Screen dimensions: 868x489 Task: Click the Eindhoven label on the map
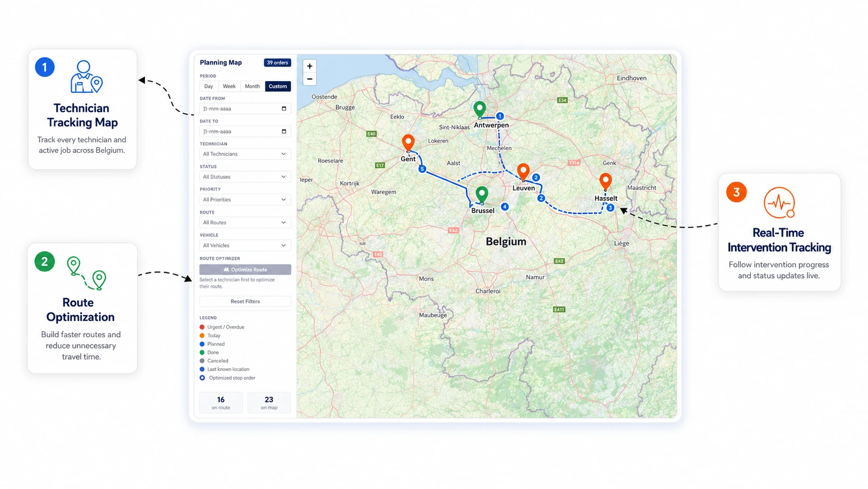click(631, 78)
